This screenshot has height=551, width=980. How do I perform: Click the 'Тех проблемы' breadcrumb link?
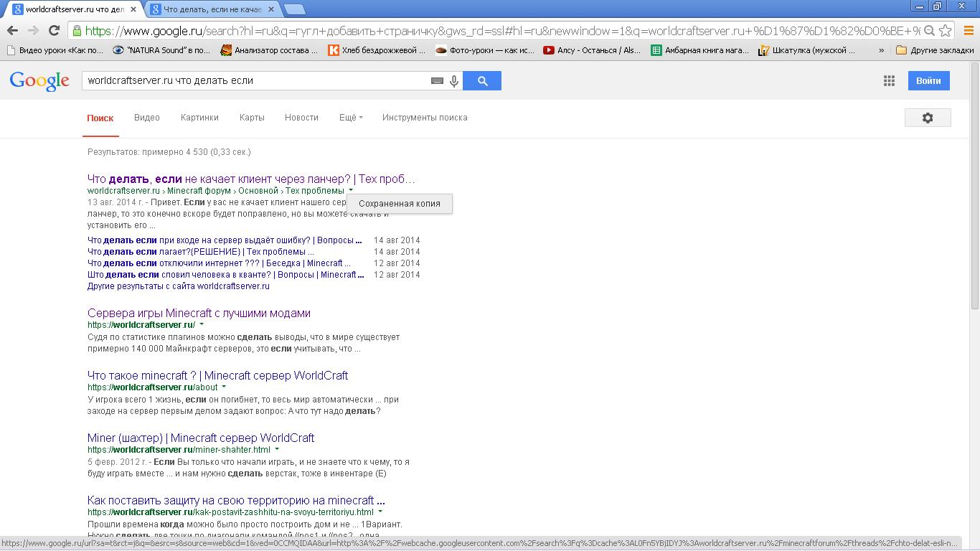[315, 191]
